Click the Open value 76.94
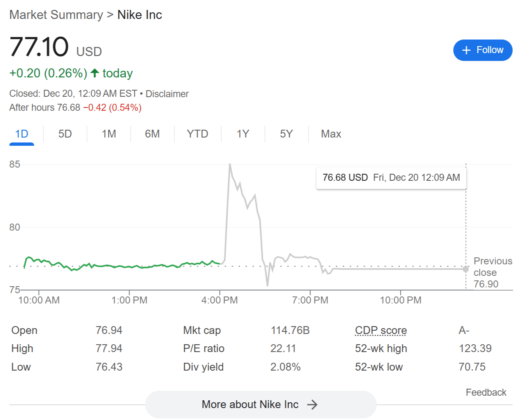Viewport: 523px width, 420px height. tap(109, 331)
